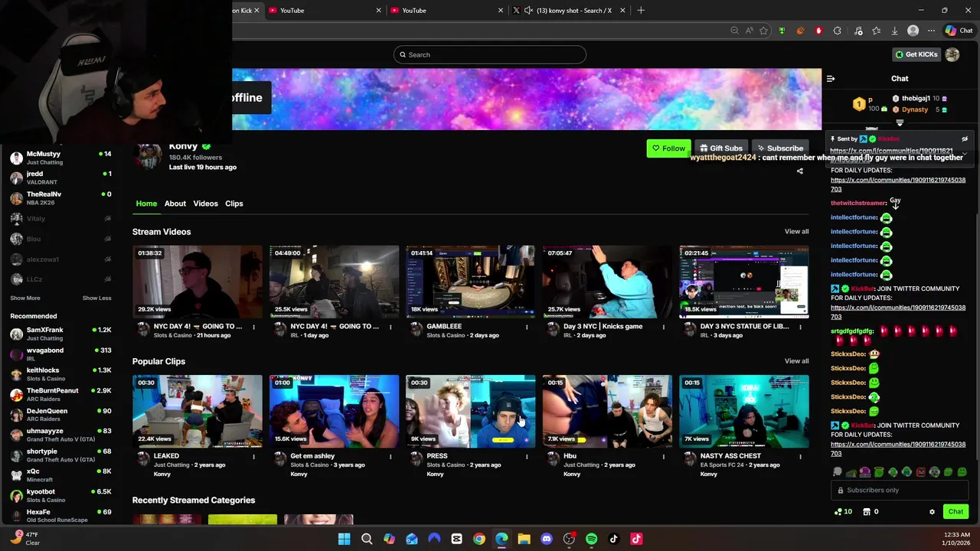Open the user profile avatar on Kick
The image size is (980, 551).
tap(952, 54)
